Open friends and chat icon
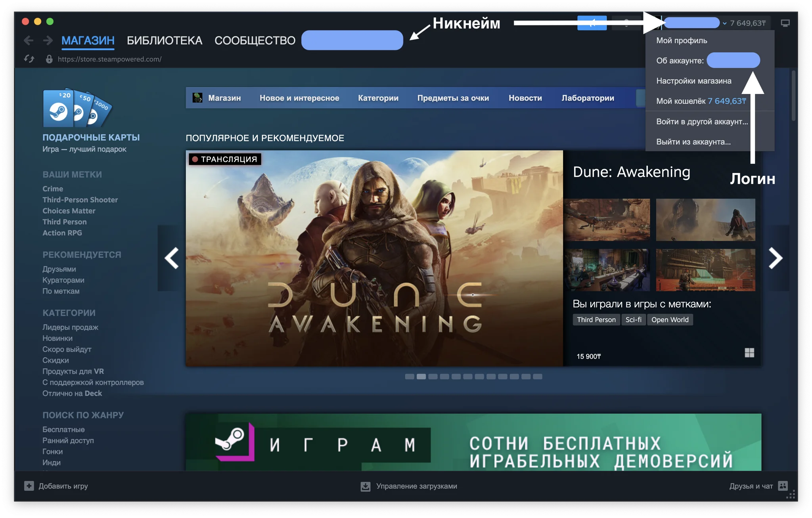Viewport: 812px width, 518px height. [x=783, y=486]
